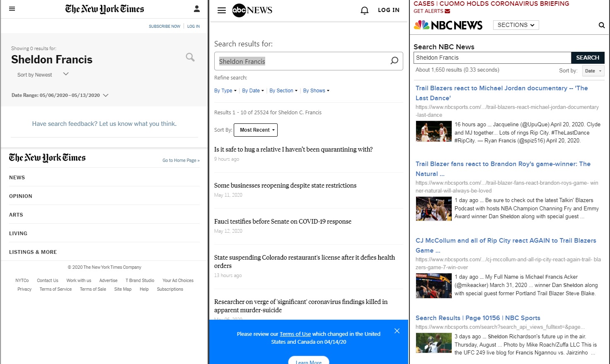Image resolution: width=610 pixels, height=364 pixels.
Task: Open 'Search Results | Page 10156' headline
Action: (478, 318)
